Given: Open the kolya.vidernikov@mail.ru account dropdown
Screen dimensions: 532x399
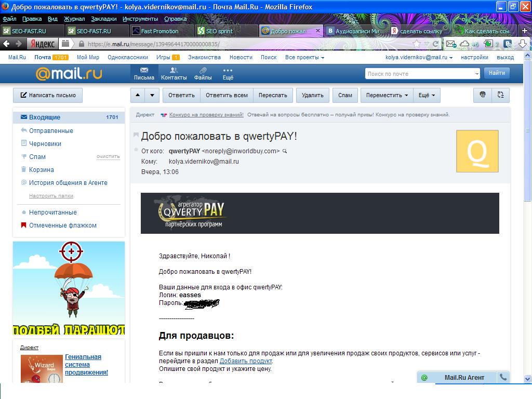Looking at the screenshot, I should click(419, 57).
